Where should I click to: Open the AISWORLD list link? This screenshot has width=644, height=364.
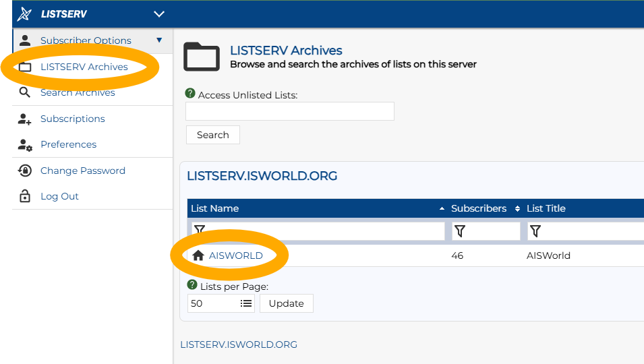point(235,255)
